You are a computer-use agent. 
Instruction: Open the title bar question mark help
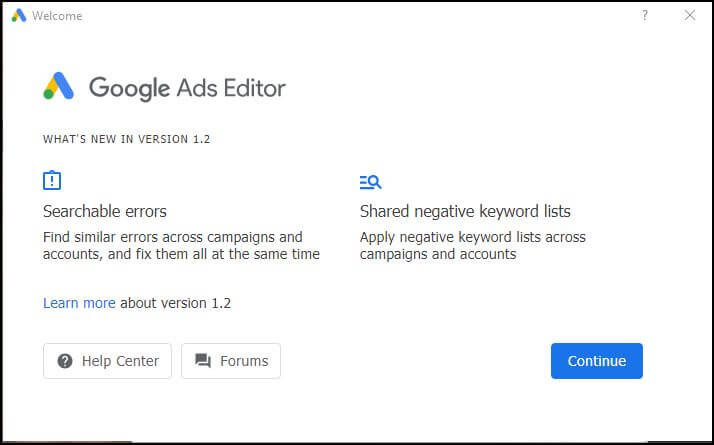tap(645, 15)
